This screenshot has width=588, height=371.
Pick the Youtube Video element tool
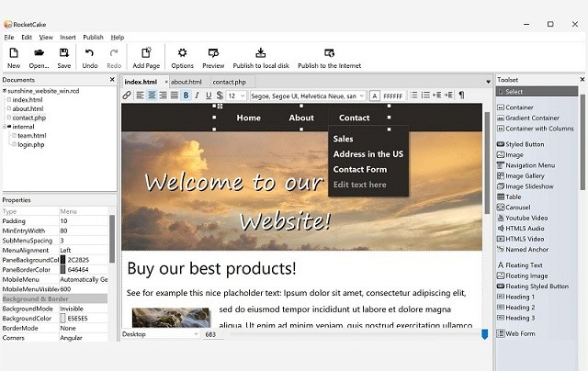click(527, 218)
